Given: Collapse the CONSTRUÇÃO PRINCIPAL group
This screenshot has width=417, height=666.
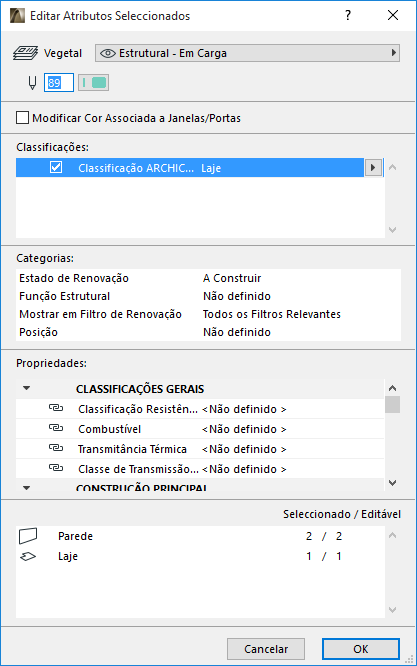Looking at the screenshot, I should [27, 488].
